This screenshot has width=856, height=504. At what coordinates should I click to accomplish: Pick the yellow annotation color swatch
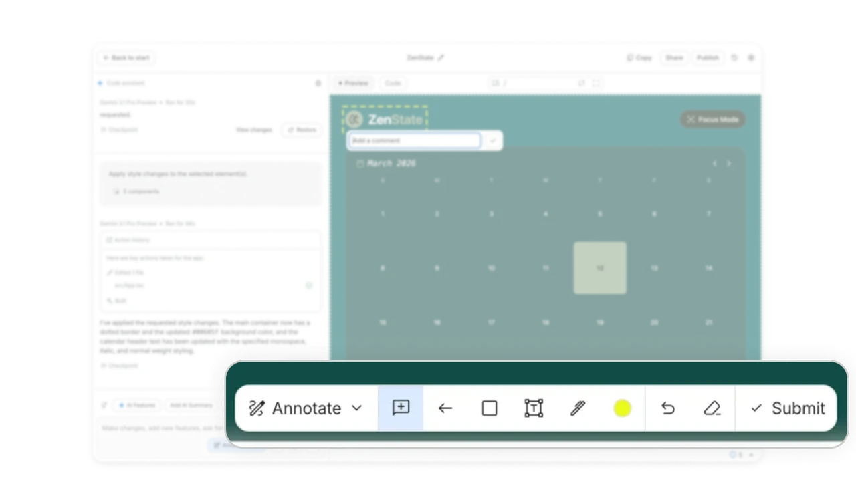coord(623,406)
